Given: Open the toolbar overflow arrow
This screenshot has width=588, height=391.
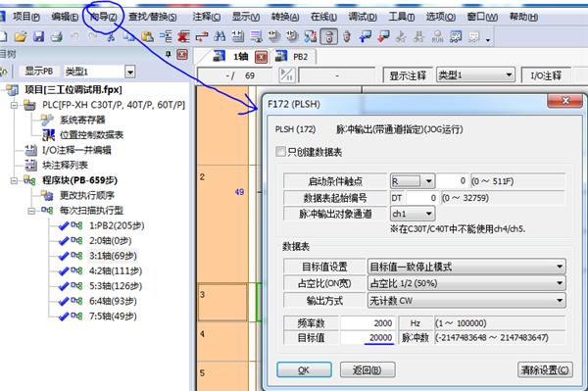Looking at the screenshot, I should click(x=488, y=39).
